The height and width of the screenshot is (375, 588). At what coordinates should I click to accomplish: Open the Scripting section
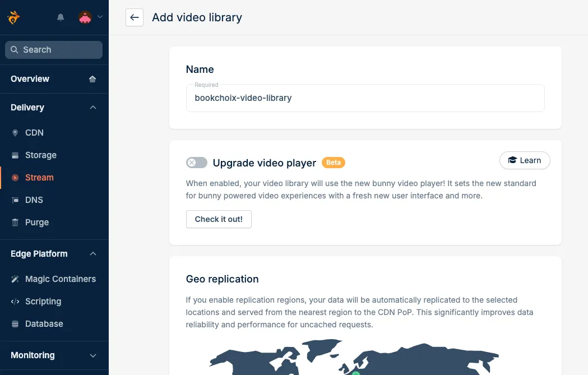pyautogui.click(x=44, y=301)
